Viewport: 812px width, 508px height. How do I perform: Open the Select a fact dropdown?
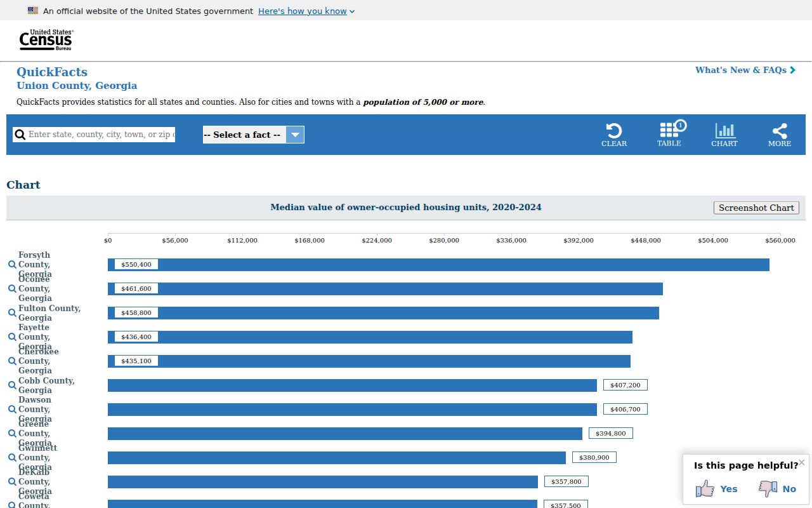click(254, 135)
